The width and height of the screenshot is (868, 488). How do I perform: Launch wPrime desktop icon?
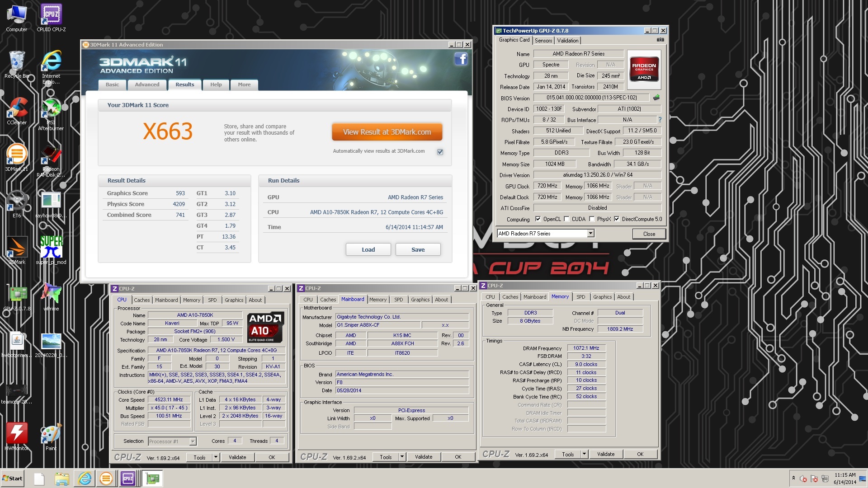(x=51, y=297)
